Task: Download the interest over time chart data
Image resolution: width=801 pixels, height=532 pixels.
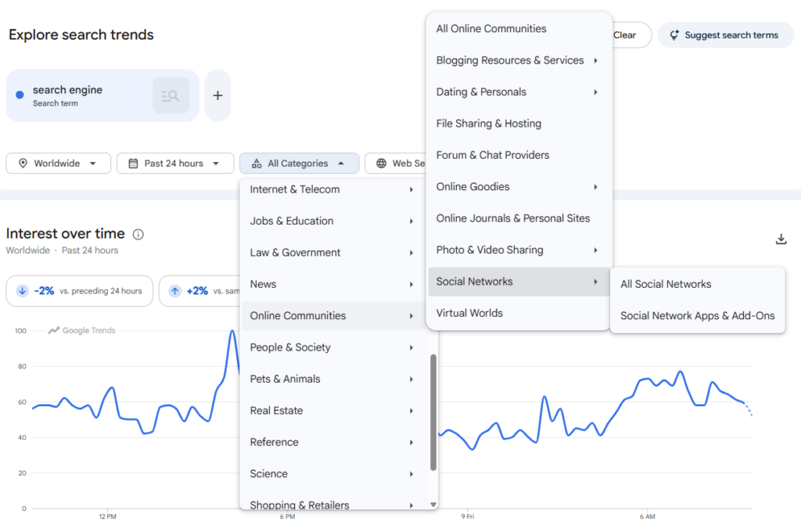Action: [x=781, y=239]
